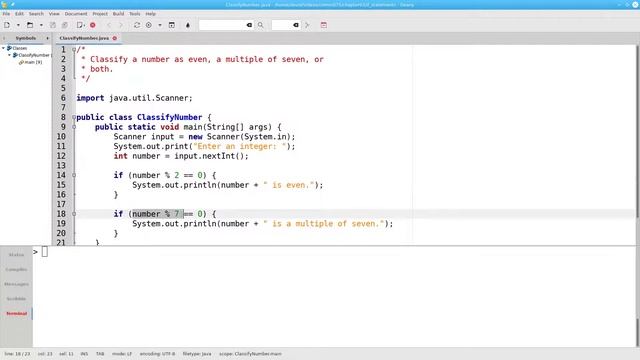Click the terminal prompt cursor
Viewport: 640px width, 360px height.
click(x=45, y=252)
